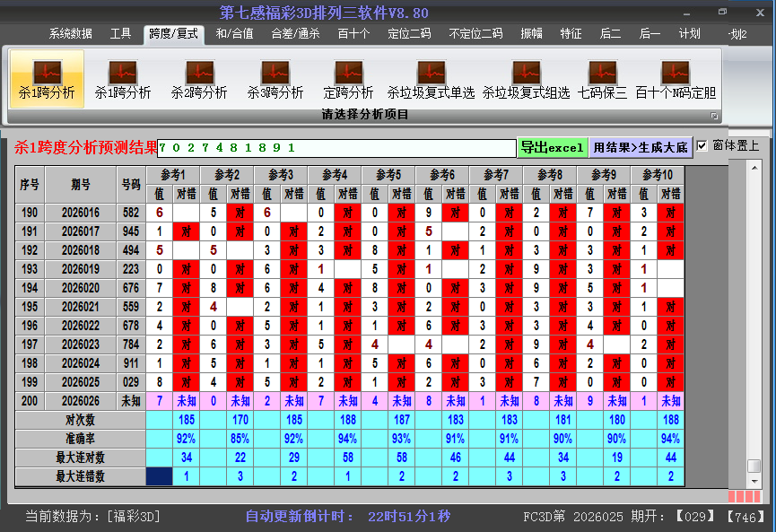Switch to the 和/合值 tab

(234, 34)
